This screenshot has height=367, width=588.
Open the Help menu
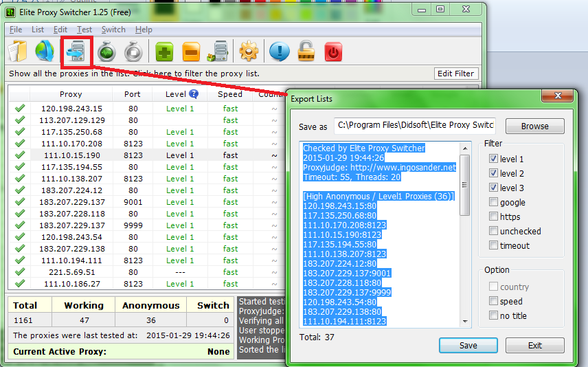[x=144, y=30]
